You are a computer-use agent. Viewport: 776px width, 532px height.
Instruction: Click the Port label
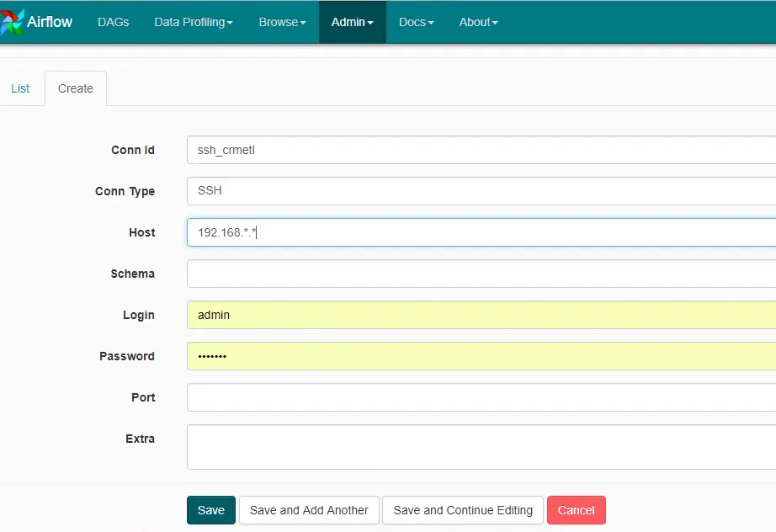tap(143, 397)
